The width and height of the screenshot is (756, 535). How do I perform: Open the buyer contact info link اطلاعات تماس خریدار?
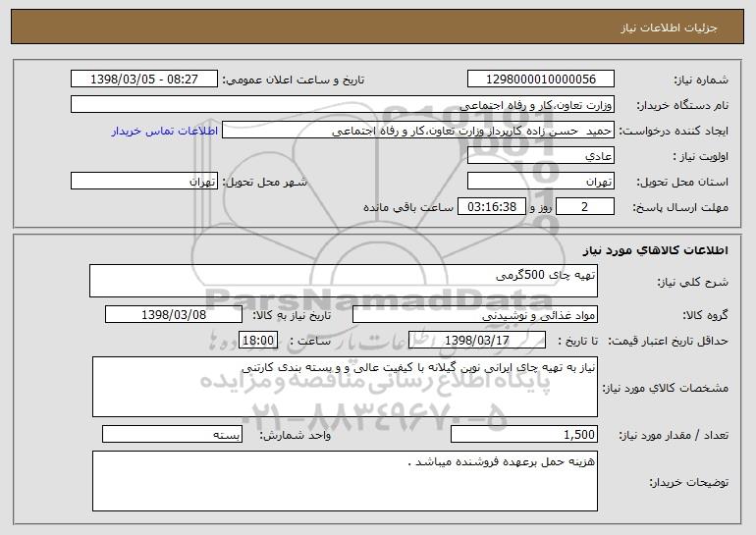(x=165, y=131)
